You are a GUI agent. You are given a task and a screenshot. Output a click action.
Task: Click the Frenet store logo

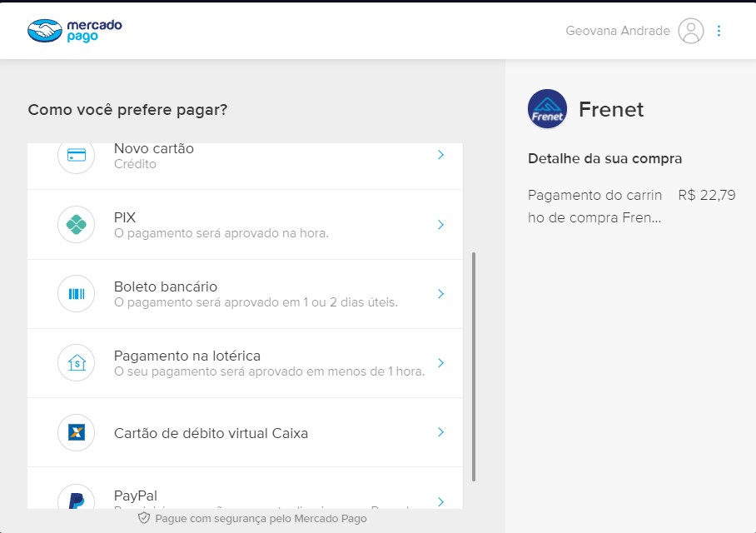(547, 109)
